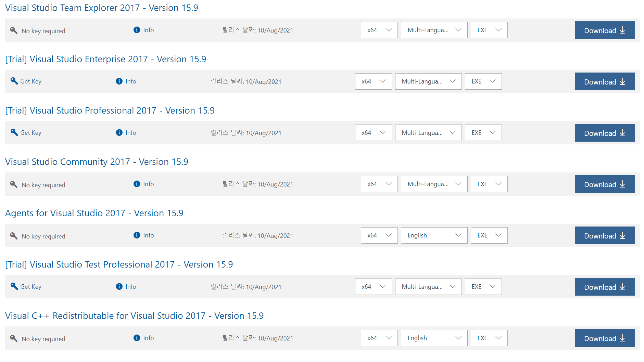Click the Info link text for Community 2017
This screenshot has height=362, width=644.
[149, 184]
